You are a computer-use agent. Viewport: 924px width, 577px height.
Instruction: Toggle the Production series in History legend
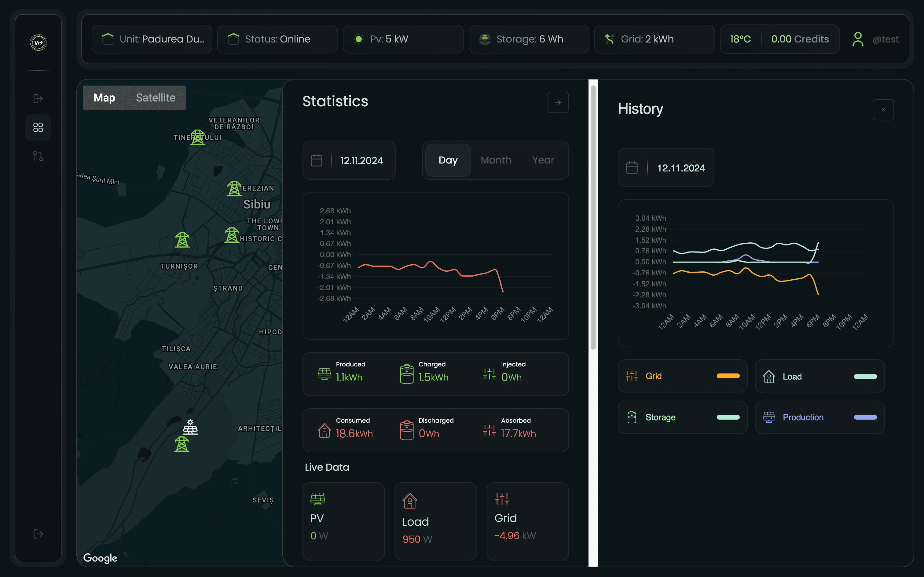tap(819, 417)
